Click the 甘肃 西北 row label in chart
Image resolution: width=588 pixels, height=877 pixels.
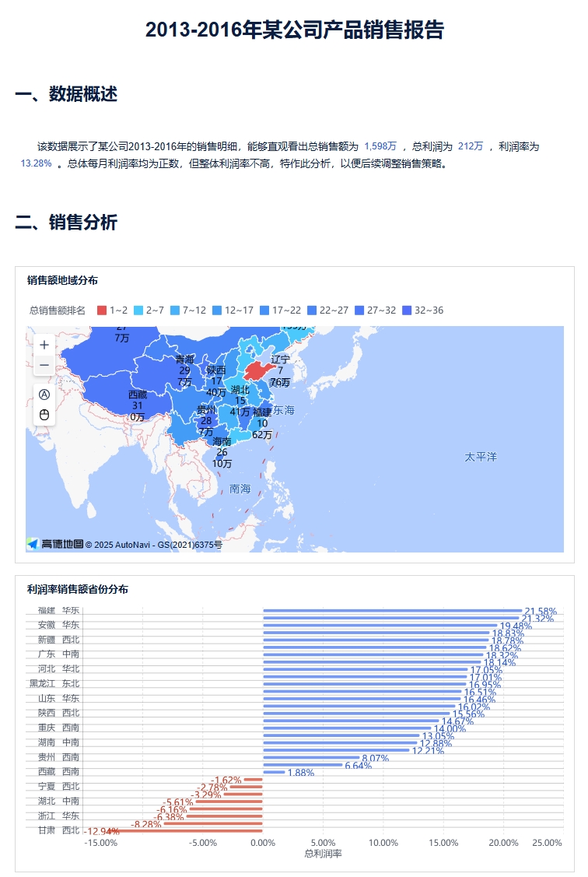click(58, 830)
